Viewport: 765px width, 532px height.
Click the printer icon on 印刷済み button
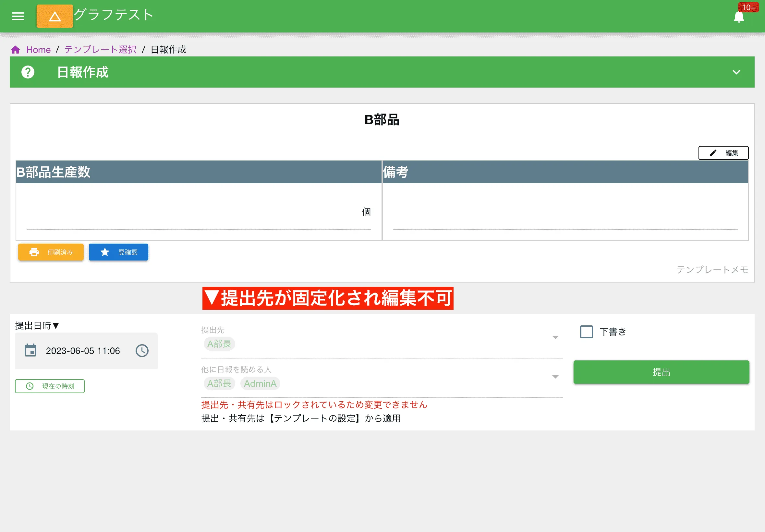[34, 252]
